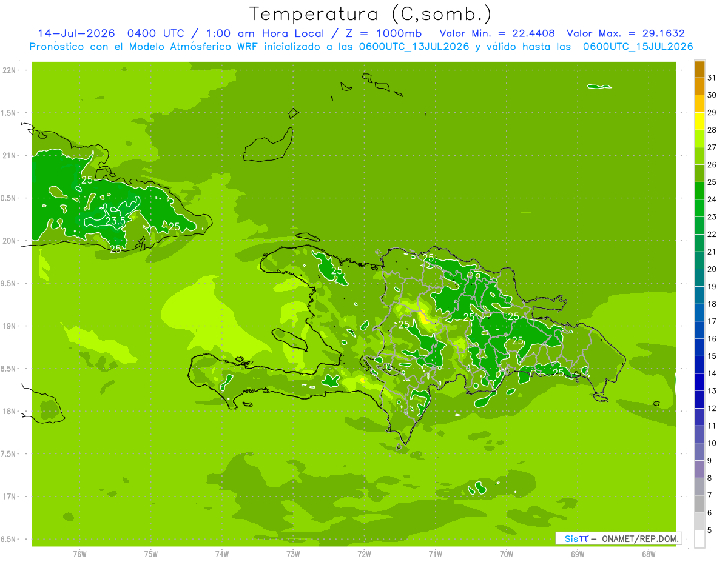
Task: Click 'Valor Max. = 29.1632' readout
Action: coord(625,33)
